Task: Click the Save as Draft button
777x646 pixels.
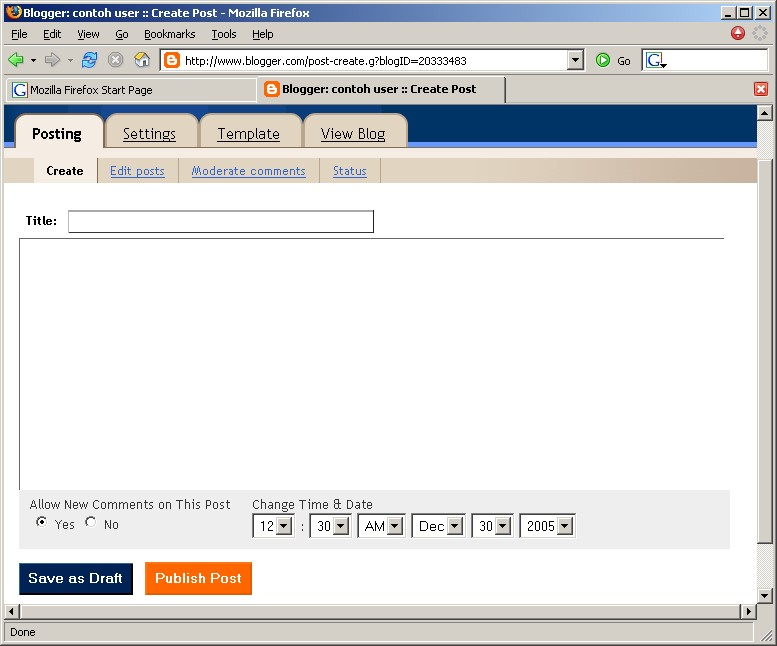Action: click(76, 579)
